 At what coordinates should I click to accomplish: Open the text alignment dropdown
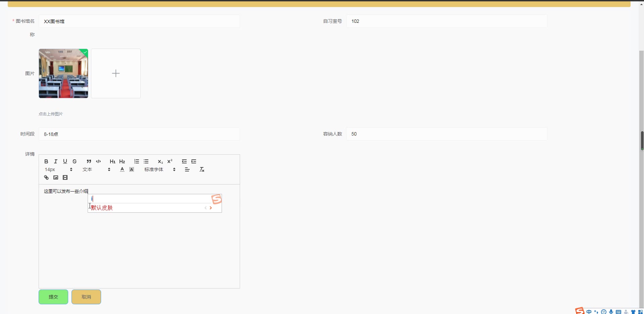187,169
